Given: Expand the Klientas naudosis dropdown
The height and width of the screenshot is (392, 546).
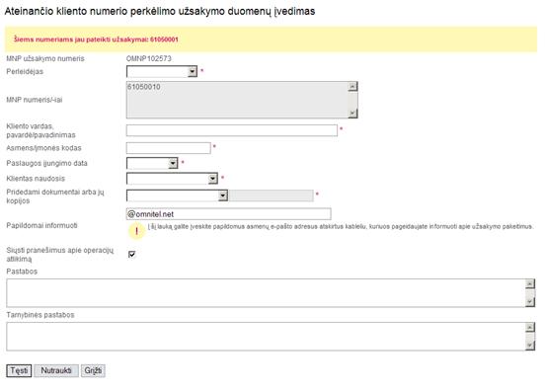Looking at the screenshot, I should click(172, 179).
